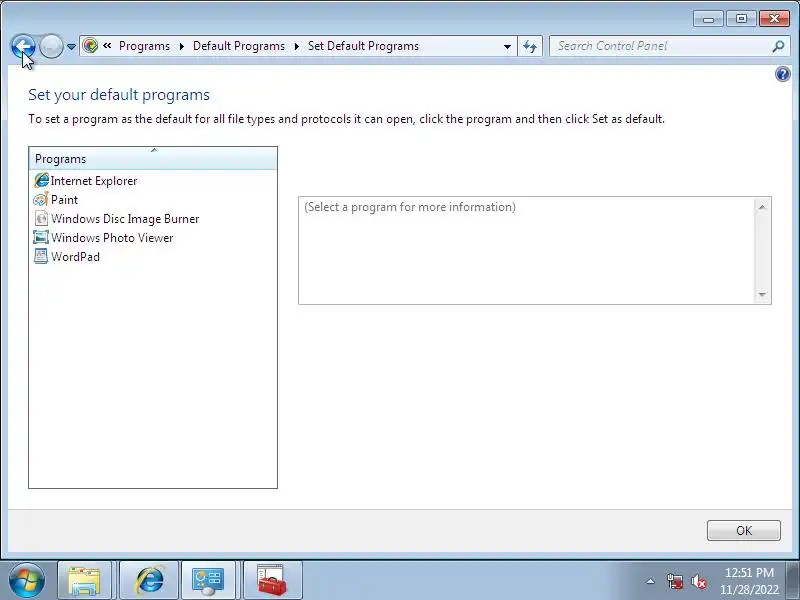Open the address bar history dropdown
800x600 pixels.
click(507, 46)
